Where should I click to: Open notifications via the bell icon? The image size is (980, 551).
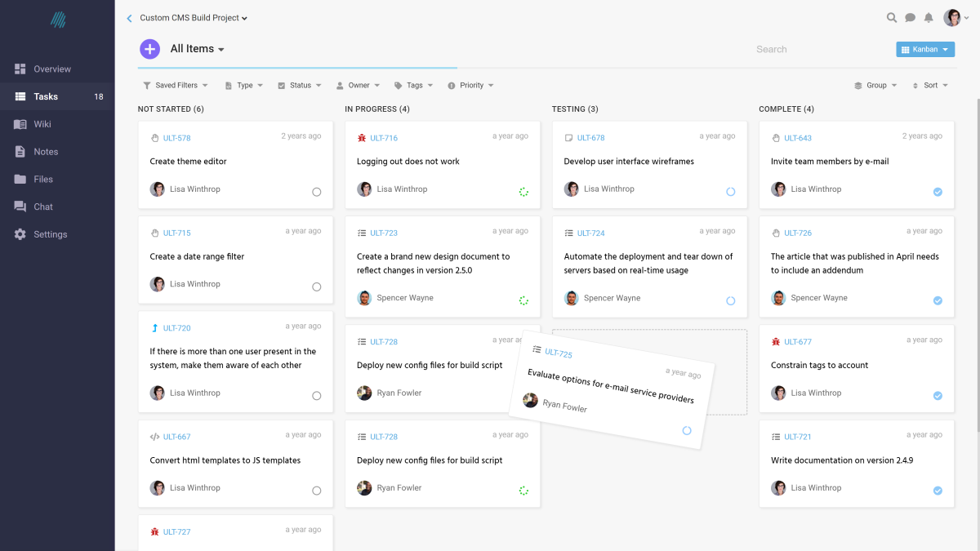[929, 17]
